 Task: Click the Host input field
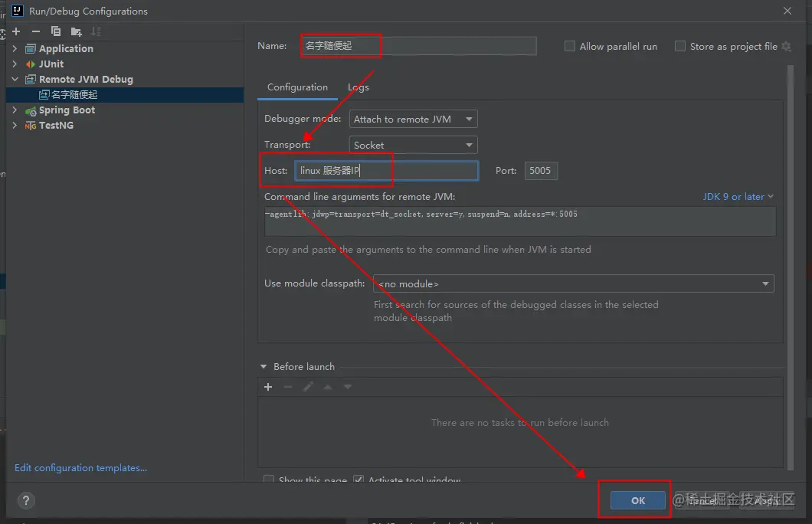point(387,170)
